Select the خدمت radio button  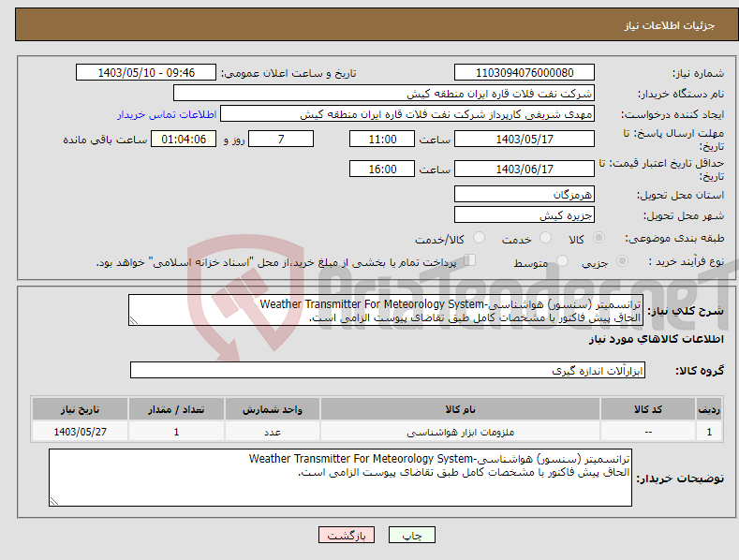[545, 238]
